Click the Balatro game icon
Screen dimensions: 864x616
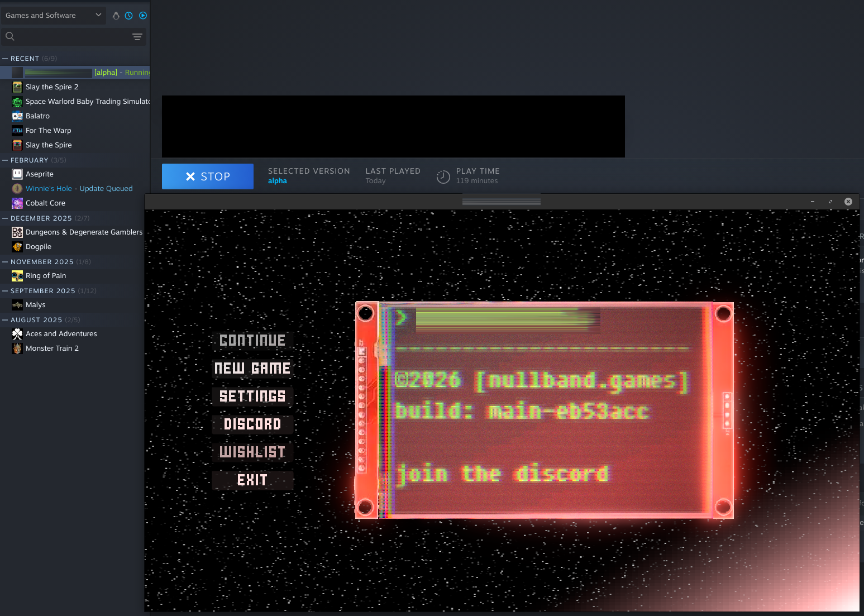tap(17, 116)
